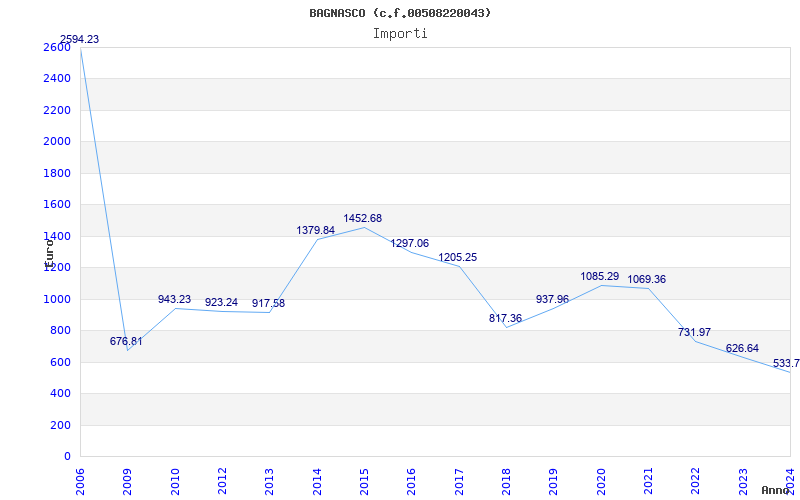Click the x-axis year 2021

tap(648, 481)
